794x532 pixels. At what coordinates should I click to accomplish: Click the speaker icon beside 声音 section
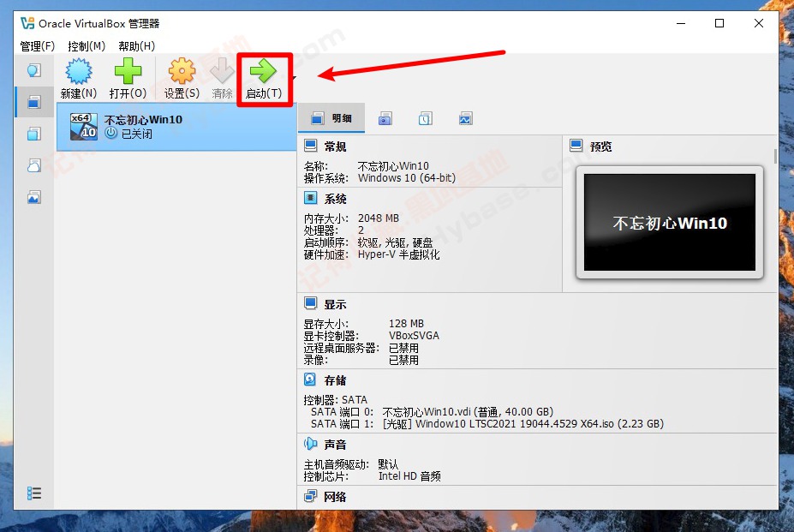coord(308,444)
